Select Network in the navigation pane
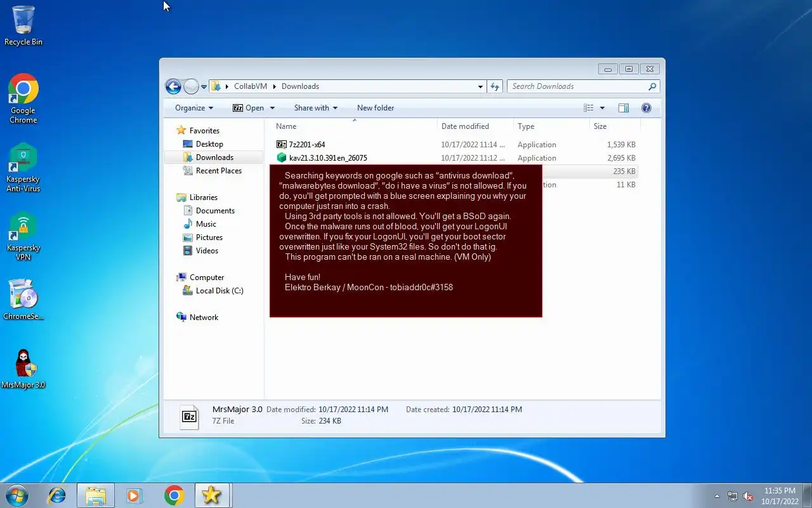The image size is (812, 508). pyautogui.click(x=204, y=317)
